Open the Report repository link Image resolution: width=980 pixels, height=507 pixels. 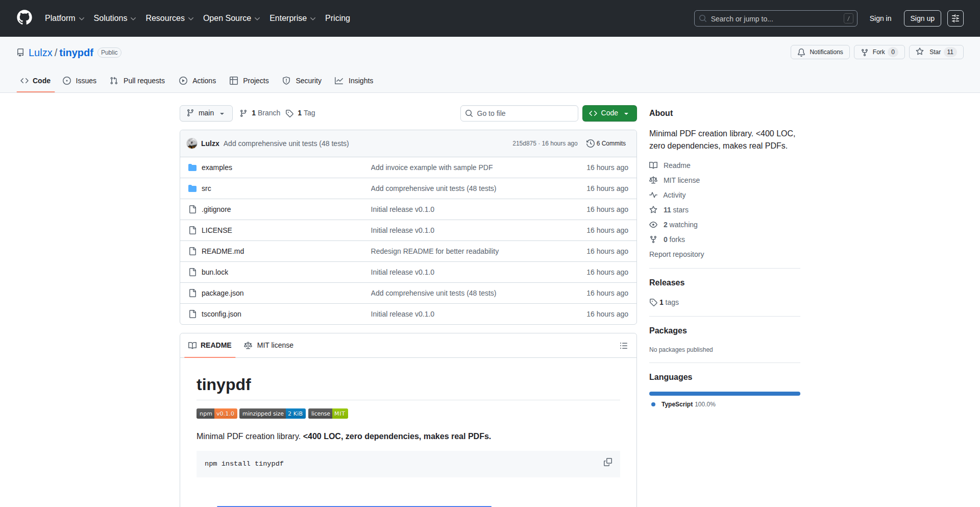[x=676, y=254]
